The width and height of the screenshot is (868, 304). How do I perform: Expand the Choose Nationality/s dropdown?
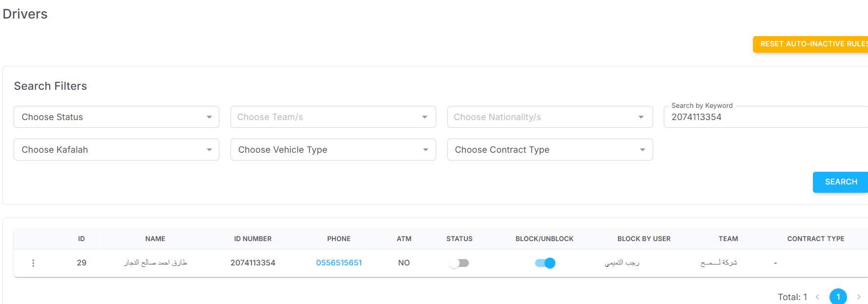tap(550, 117)
